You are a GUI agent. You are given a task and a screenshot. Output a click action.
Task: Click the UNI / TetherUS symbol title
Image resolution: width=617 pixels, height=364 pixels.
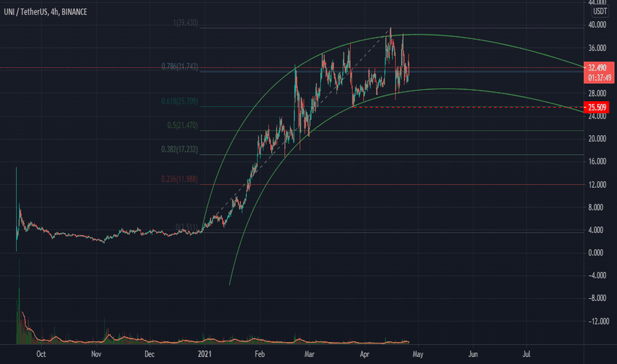[x=45, y=12]
